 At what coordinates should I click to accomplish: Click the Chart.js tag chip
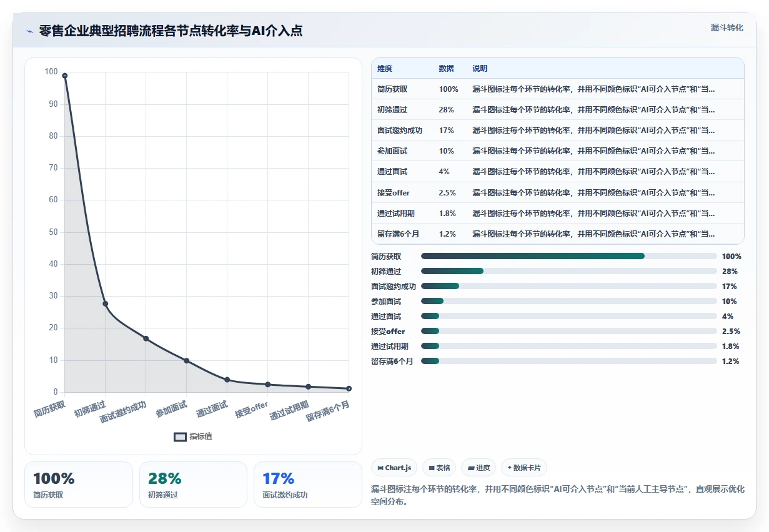pyautogui.click(x=394, y=468)
